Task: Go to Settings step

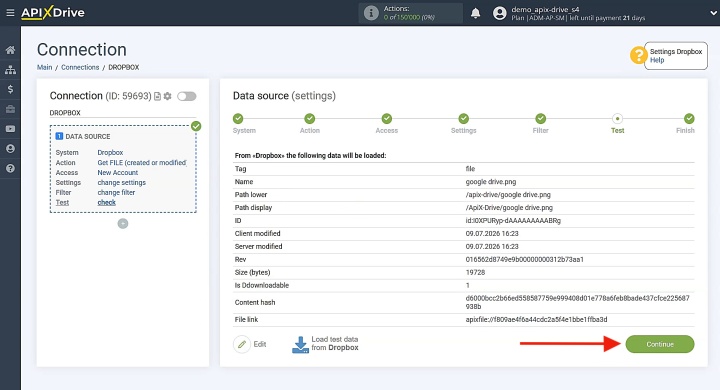Action: click(464, 119)
